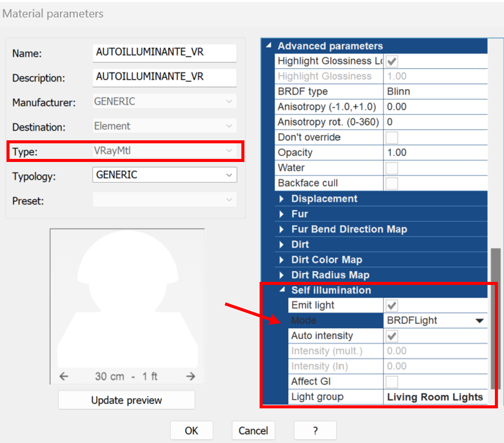Expand the Dirt Radius Map section
This screenshot has width=504, height=443.
[282, 275]
